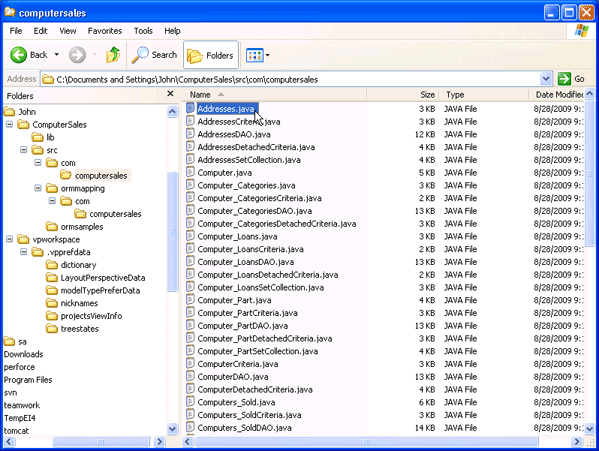Collapse the .vpprefdata tree node
599x451 pixels.
tap(24, 252)
